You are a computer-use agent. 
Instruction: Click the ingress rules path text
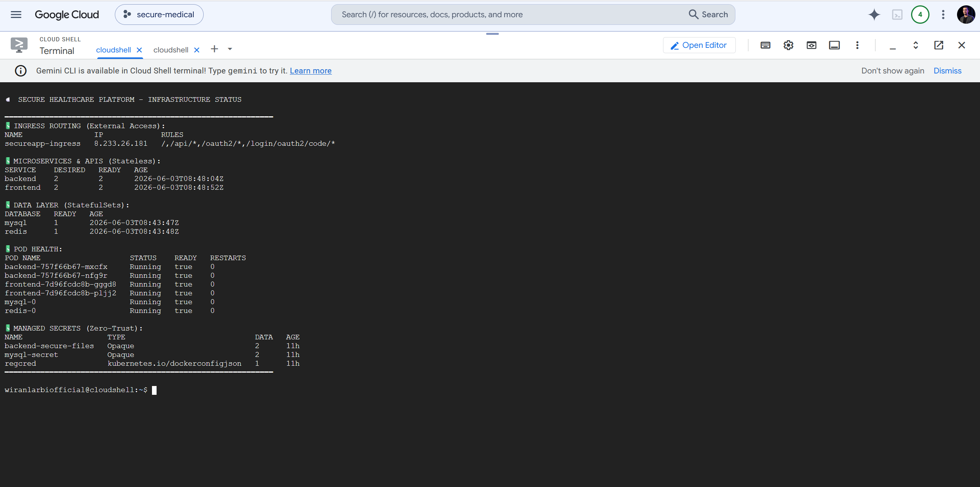click(x=248, y=143)
